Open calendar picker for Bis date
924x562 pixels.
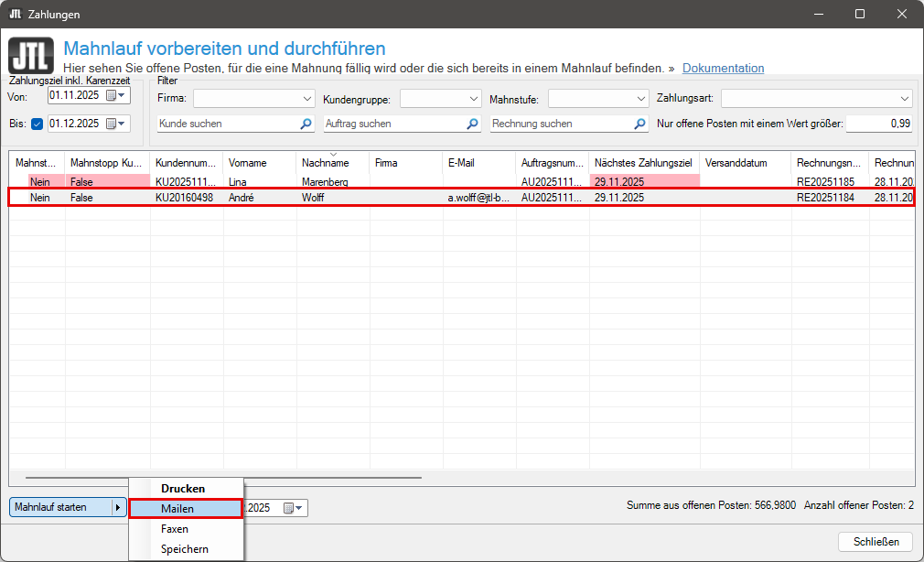pos(113,124)
